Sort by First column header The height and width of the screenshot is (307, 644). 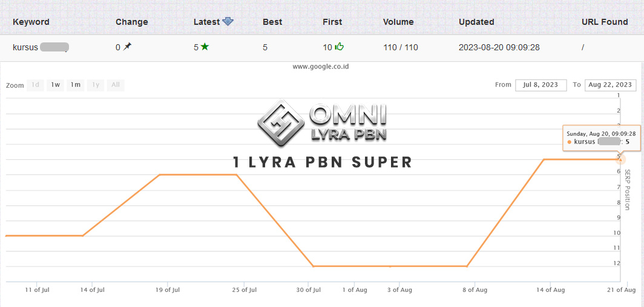point(332,22)
